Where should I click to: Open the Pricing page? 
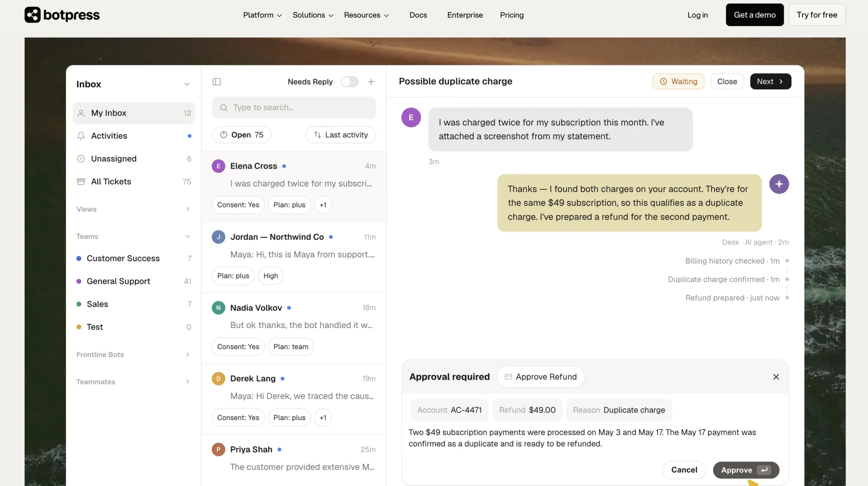[512, 15]
